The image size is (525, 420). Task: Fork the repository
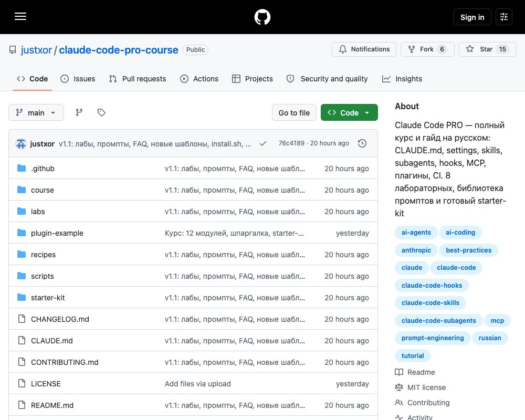pyautogui.click(x=427, y=49)
